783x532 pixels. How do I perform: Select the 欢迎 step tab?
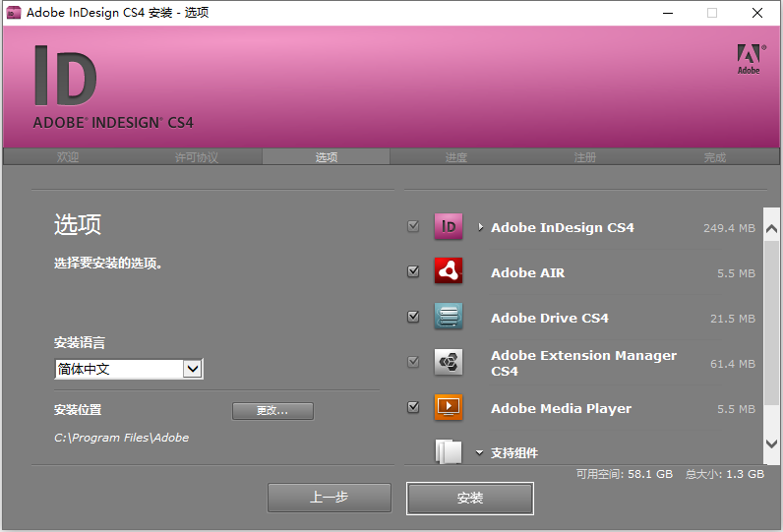pyautogui.click(x=68, y=157)
